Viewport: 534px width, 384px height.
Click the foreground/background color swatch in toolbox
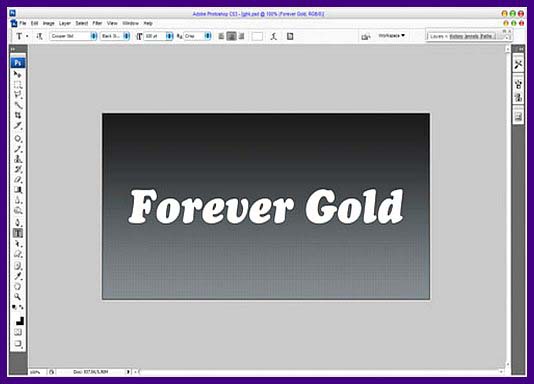tap(19, 320)
